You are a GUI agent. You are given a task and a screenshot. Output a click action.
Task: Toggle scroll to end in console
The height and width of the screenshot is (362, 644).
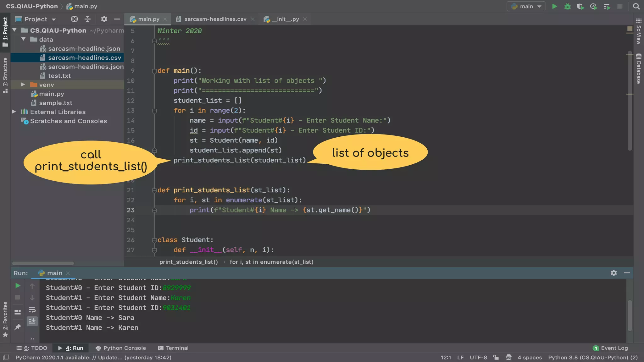click(x=32, y=321)
